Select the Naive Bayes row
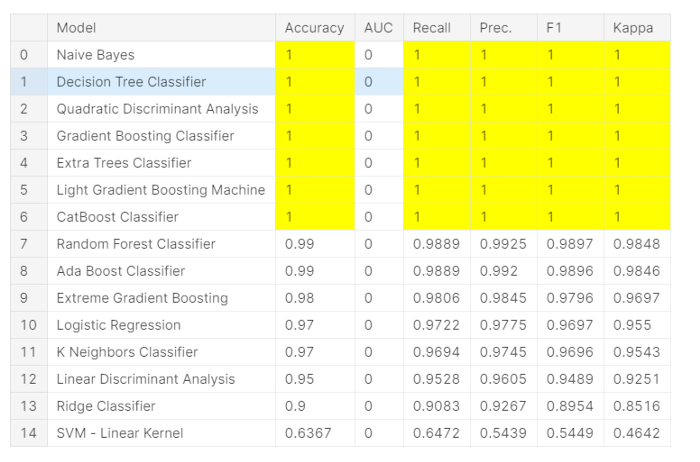This screenshot has height=462, width=700. (x=95, y=55)
